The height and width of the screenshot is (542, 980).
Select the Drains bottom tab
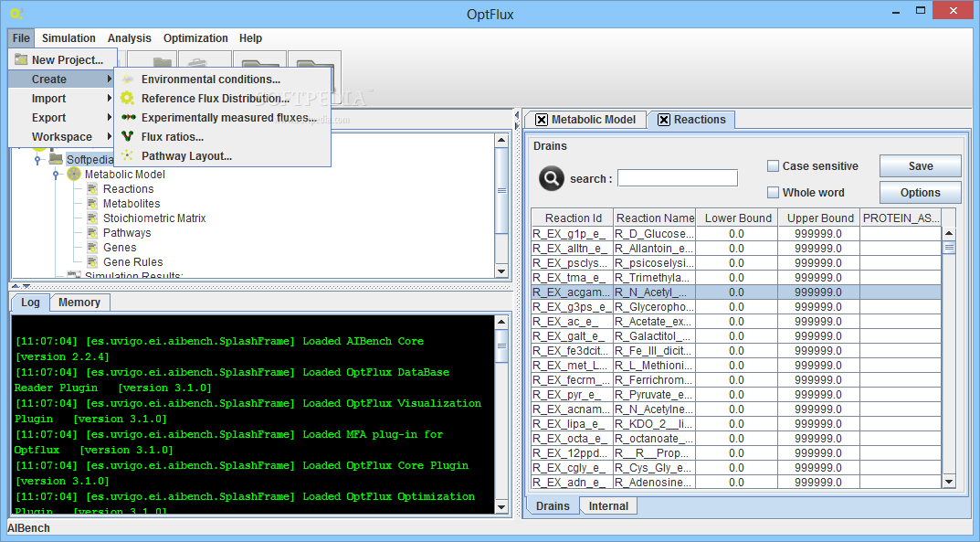553,505
